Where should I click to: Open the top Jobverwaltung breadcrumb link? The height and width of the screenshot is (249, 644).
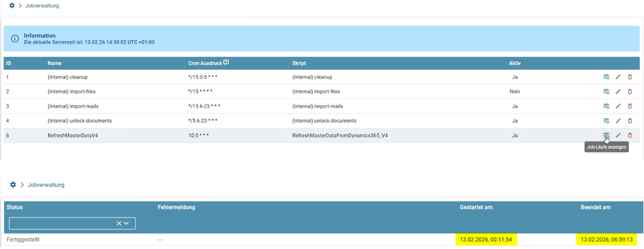point(42,6)
